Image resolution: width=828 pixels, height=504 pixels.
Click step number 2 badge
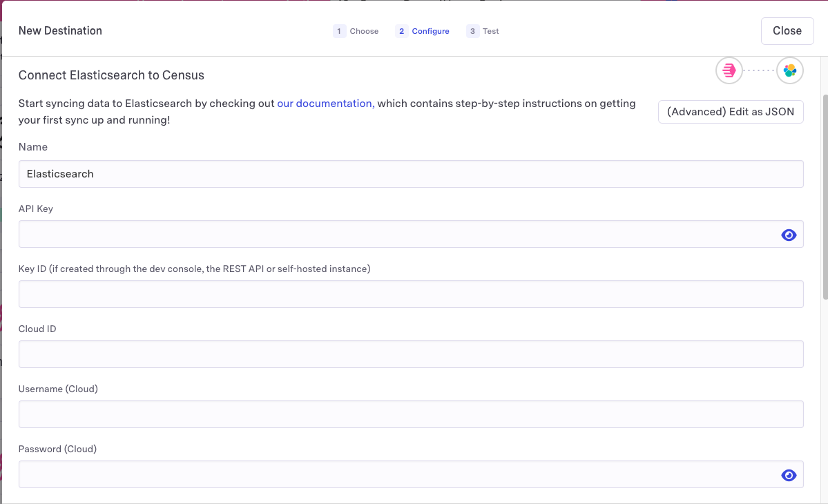(402, 31)
